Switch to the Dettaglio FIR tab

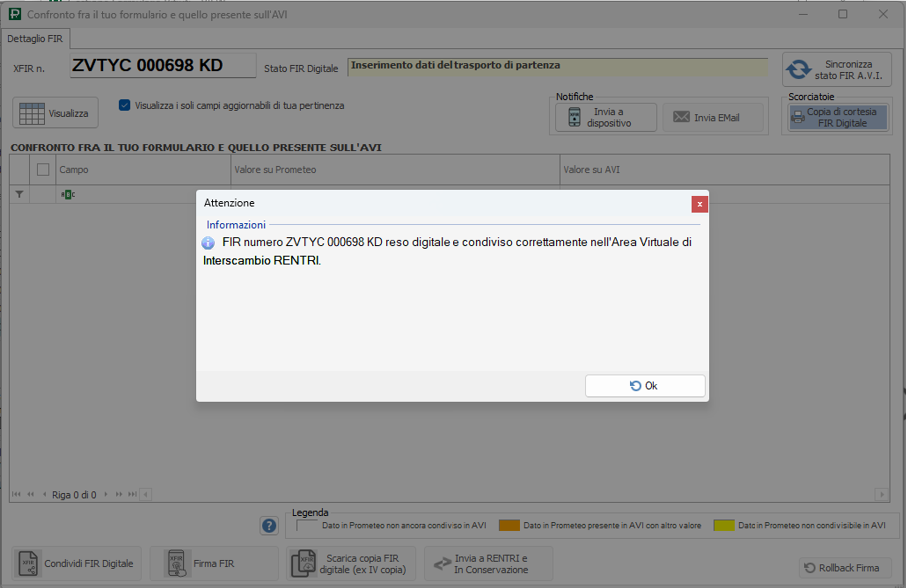pyautogui.click(x=35, y=38)
